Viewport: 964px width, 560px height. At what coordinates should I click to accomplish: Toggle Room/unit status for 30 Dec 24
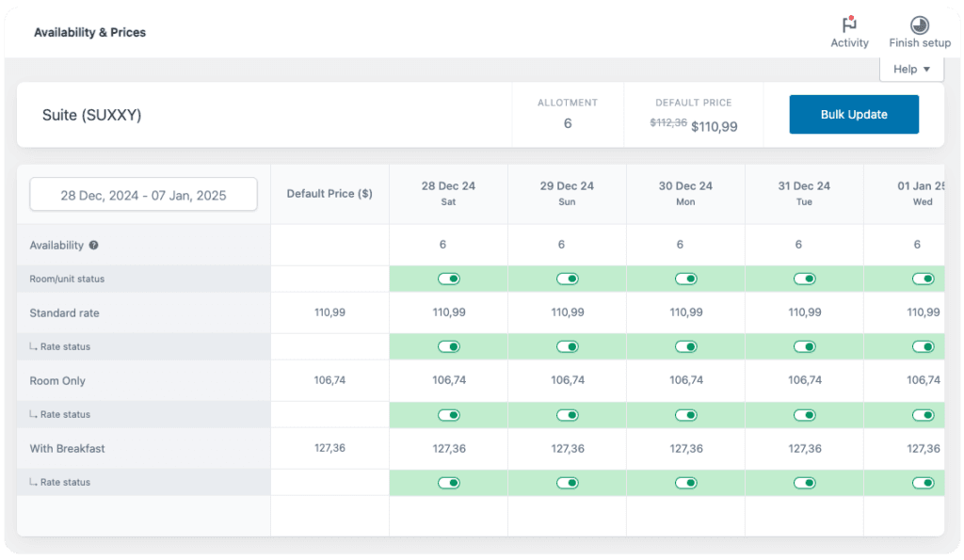(x=686, y=280)
